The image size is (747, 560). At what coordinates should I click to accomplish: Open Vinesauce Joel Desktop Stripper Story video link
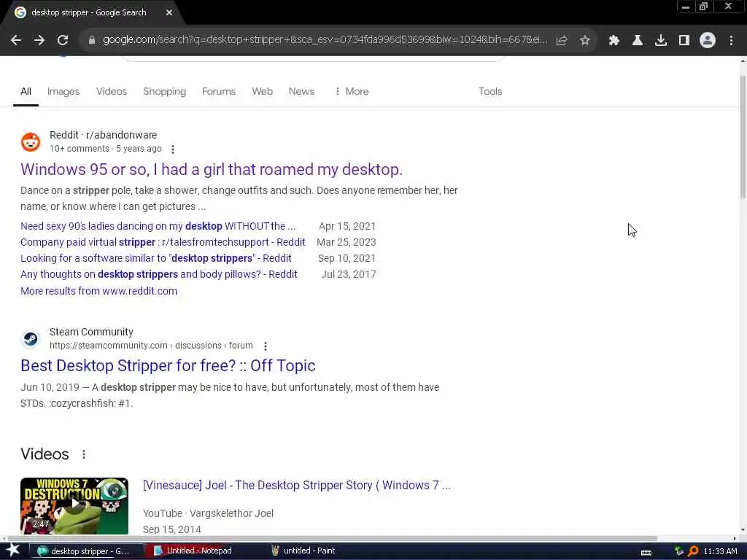297,485
